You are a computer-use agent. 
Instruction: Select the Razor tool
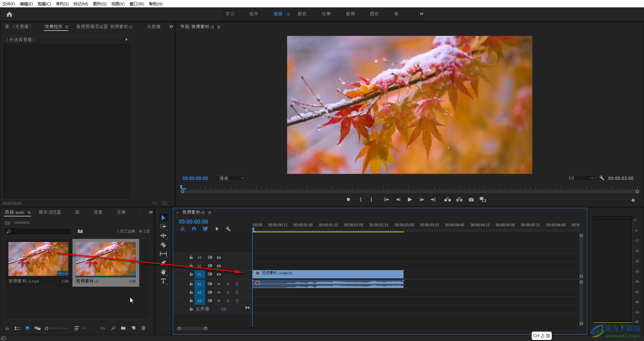[x=163, y=245]
